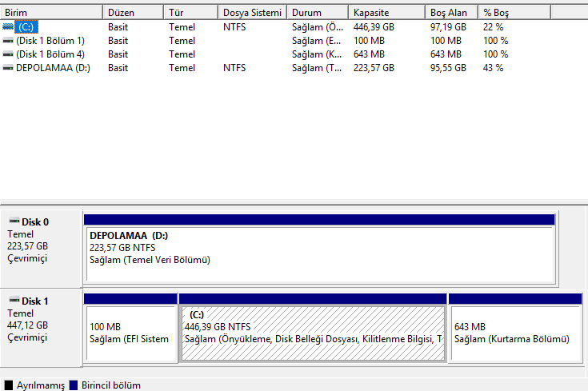
Task: Click the Sağlam (K... status cell
Action: (x=317, y=54)
